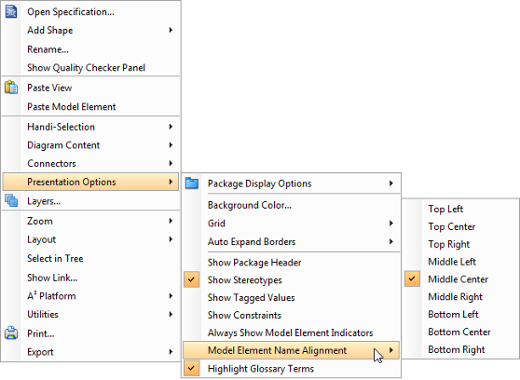
Task: Click the Package Display Options folder icon
Action: tap(192, 183)
